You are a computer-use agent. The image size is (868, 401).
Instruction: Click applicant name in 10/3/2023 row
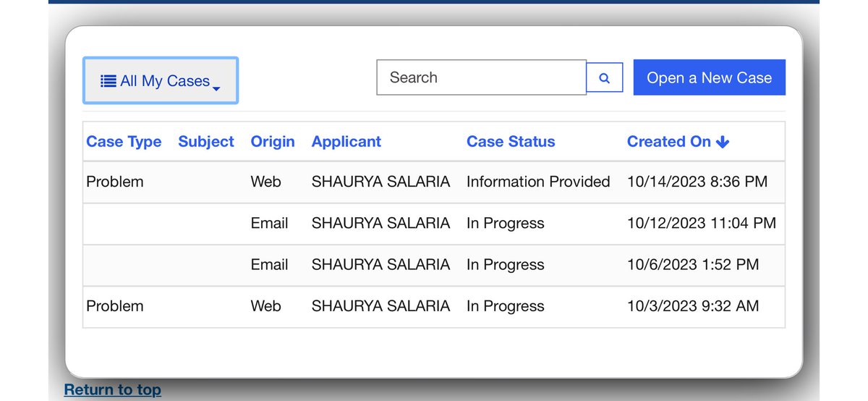pos(380,306)
